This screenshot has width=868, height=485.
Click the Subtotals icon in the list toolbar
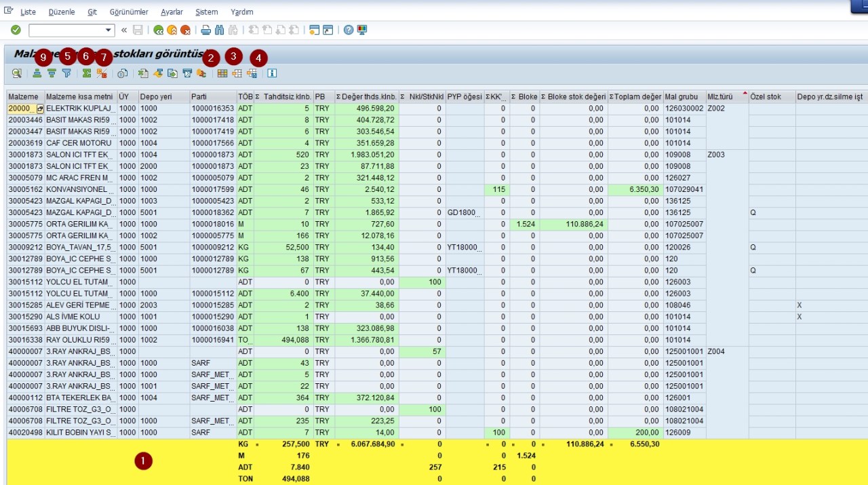pyautogui.click(x=101, y=73)
